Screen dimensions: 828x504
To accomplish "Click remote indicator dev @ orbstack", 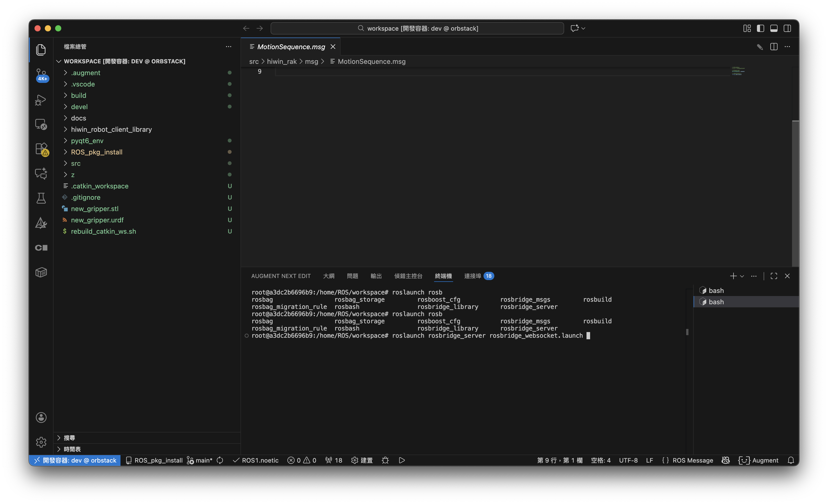I will [x=75, y=460].
